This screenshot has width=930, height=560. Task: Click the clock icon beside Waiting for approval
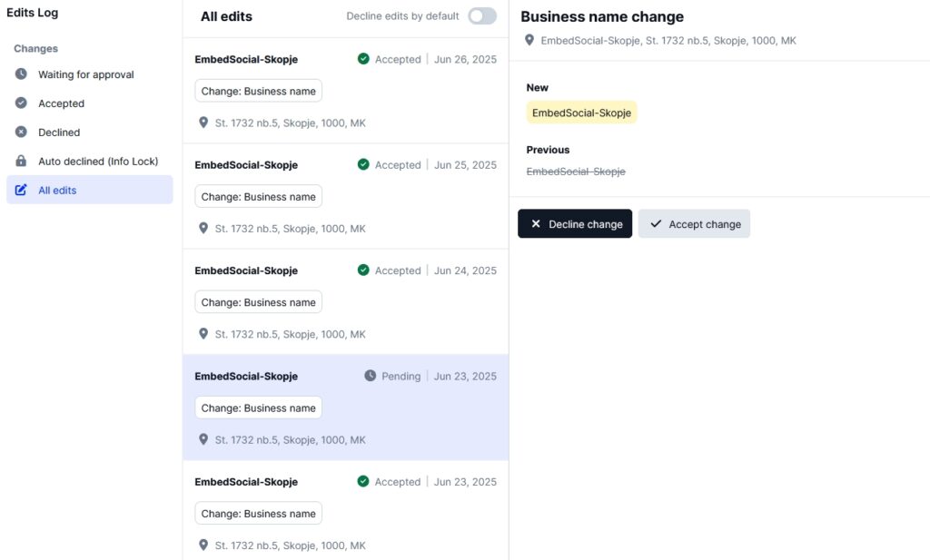pos(21,74)
